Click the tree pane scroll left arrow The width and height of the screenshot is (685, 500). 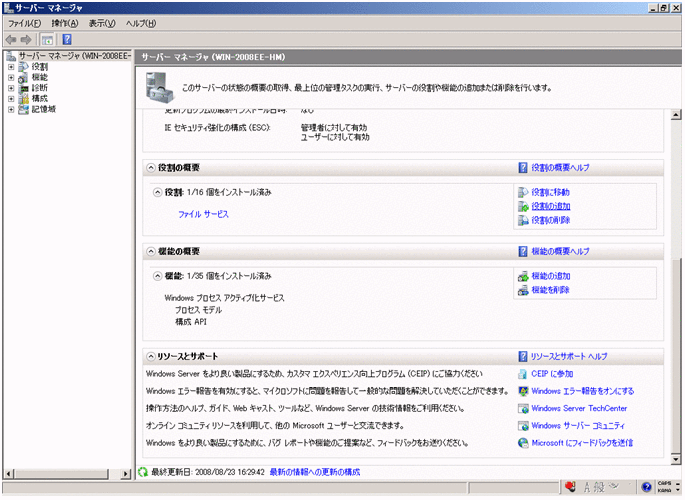[9, 474]
